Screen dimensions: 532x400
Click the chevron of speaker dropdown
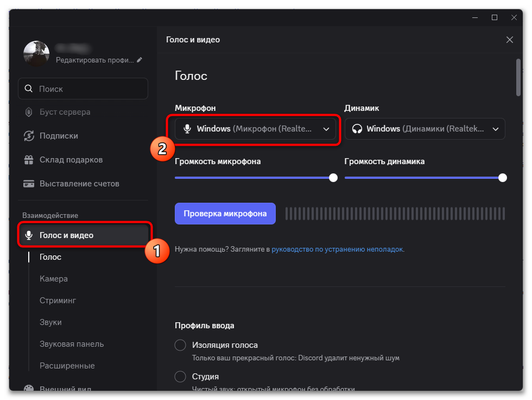[496, 129]
